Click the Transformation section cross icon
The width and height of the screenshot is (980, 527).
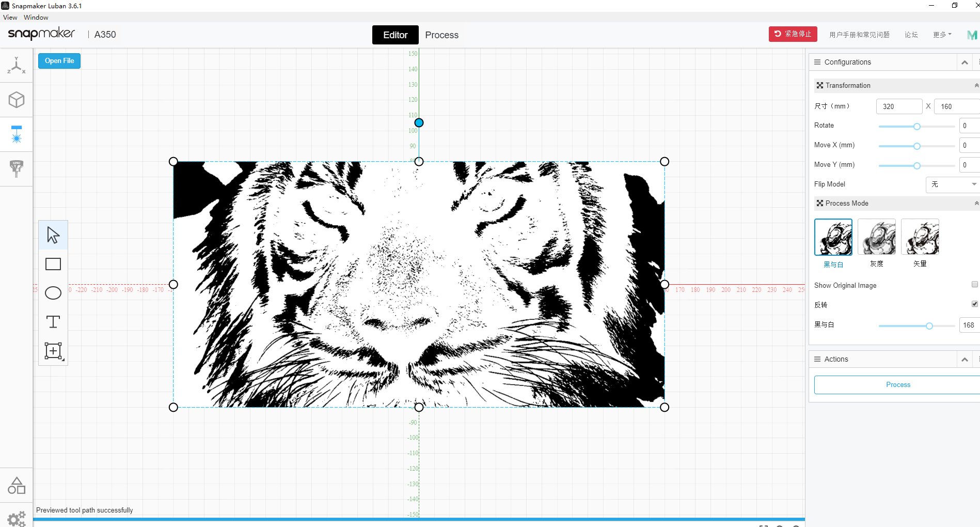point(819,85)
